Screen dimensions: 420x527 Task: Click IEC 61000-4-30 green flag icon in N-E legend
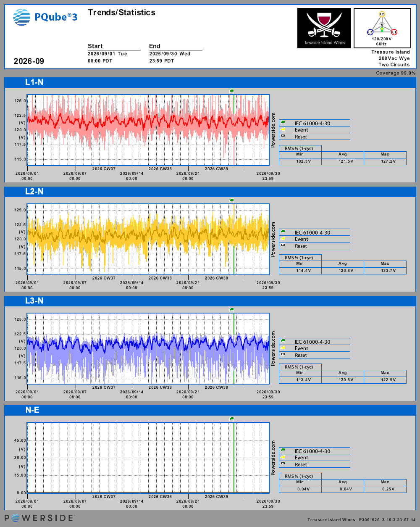point(283,451)
